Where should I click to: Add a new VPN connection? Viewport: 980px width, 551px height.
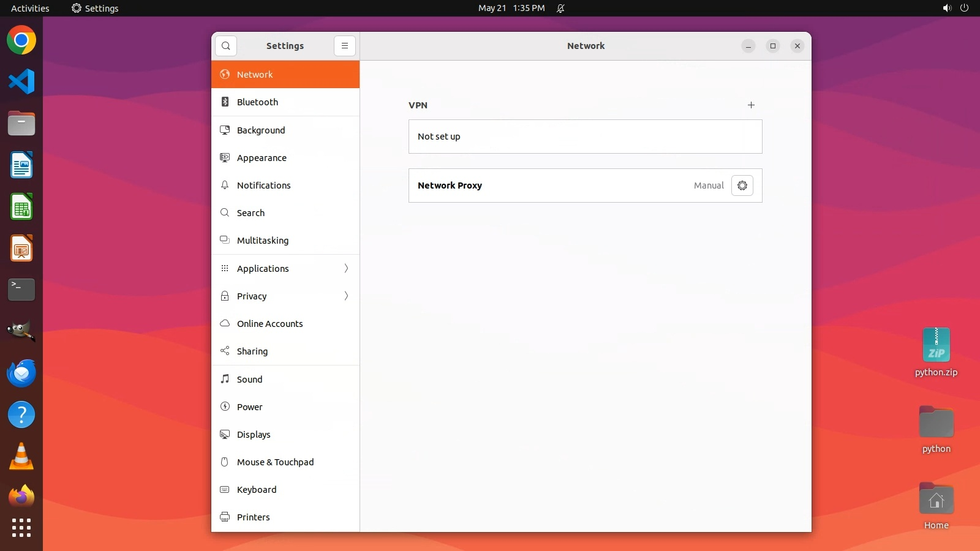pyautogui.click(x=751, y=105)
